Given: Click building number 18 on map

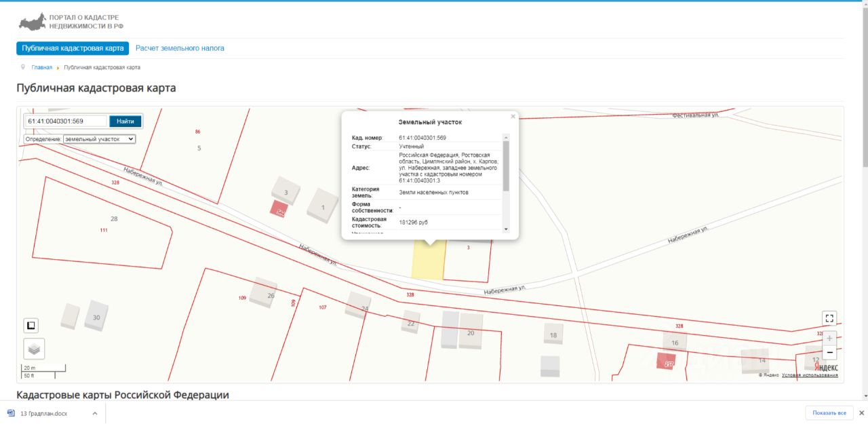Looking at the screenshot, I should (553, 335).
